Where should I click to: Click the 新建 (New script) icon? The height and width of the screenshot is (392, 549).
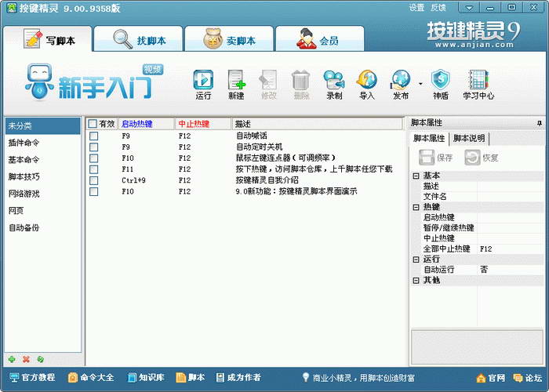[236, 84]
